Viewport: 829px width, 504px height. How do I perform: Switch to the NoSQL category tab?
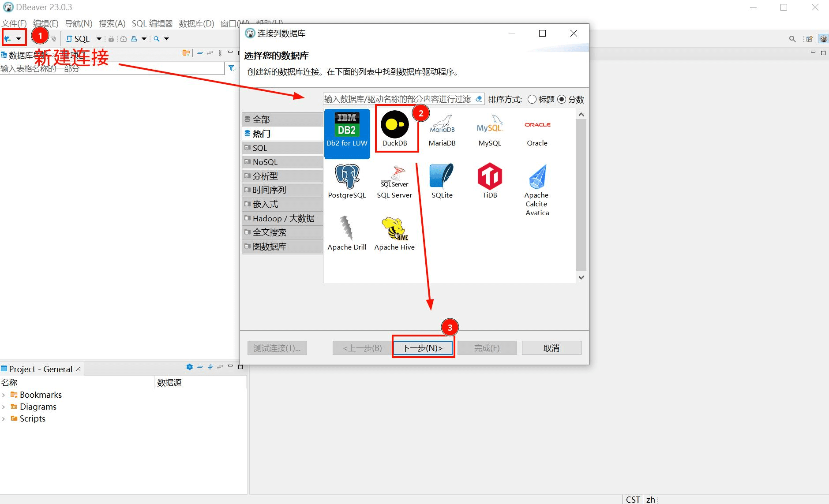click(x=282, y=162)
